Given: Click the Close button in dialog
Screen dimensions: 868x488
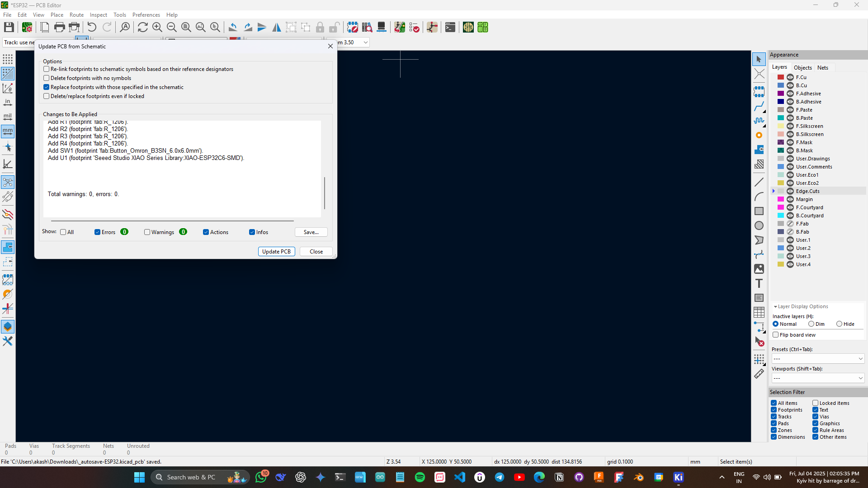Looking at the screenshot, I should click(x=316, y=252).
